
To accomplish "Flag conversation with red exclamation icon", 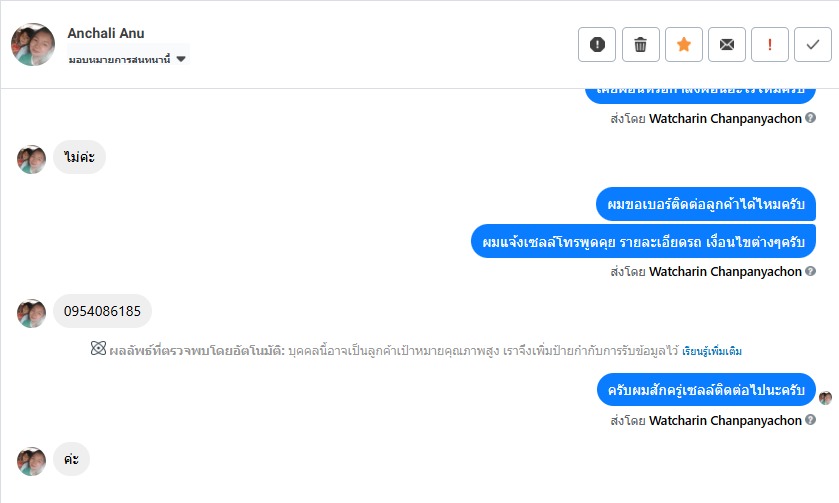I will click(x=770, y=44).
